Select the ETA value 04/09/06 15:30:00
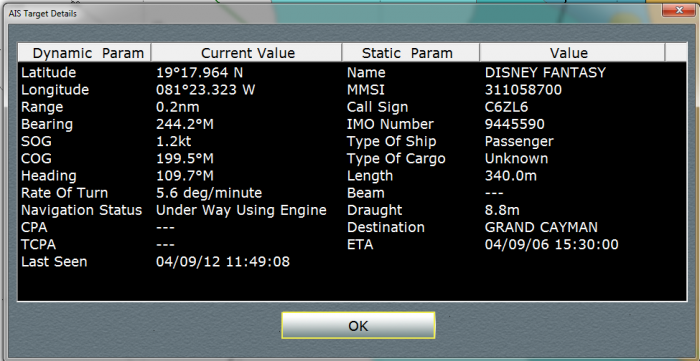Viewport: 700px width, 361px height. (x=551, y=245)
